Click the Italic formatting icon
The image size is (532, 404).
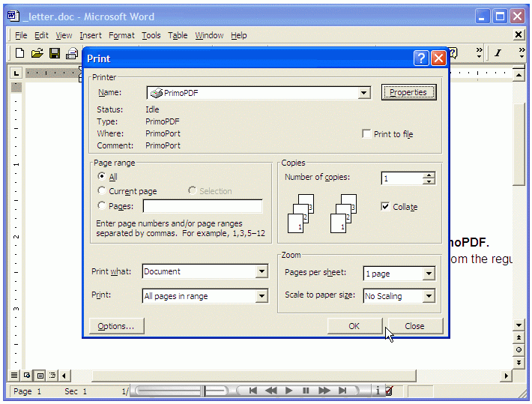pyautogui.click(x=498, y=53)
